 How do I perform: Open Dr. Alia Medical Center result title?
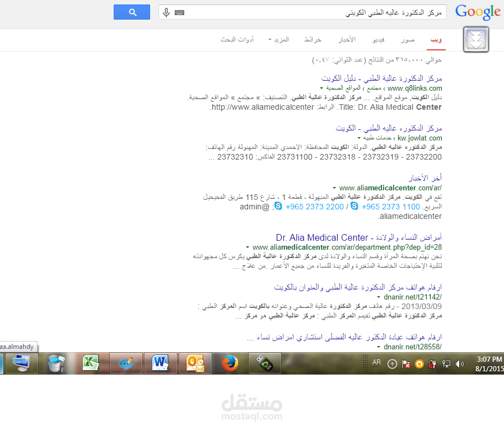(x=359, y=237)
